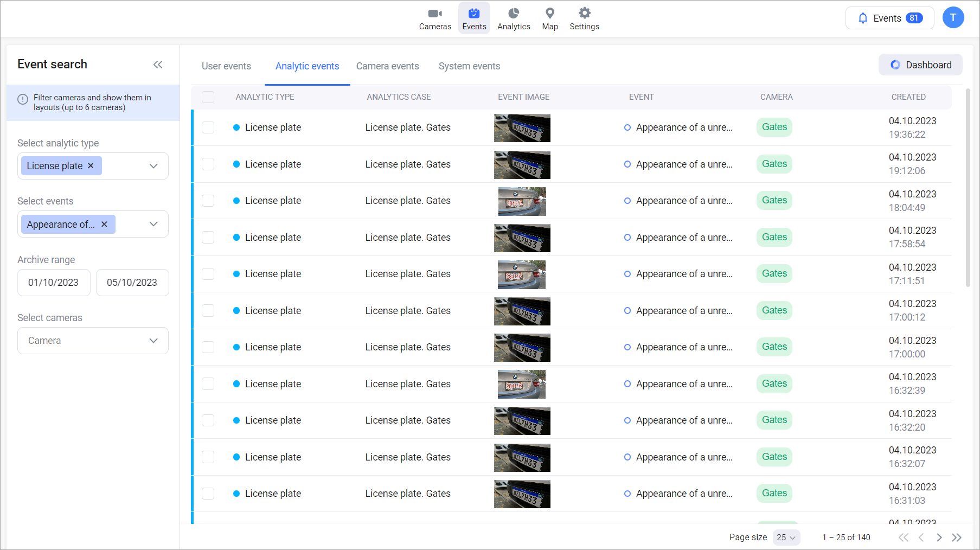Switch to the User events tab
This screenshot has width=980, height=550.
(226, 66)
